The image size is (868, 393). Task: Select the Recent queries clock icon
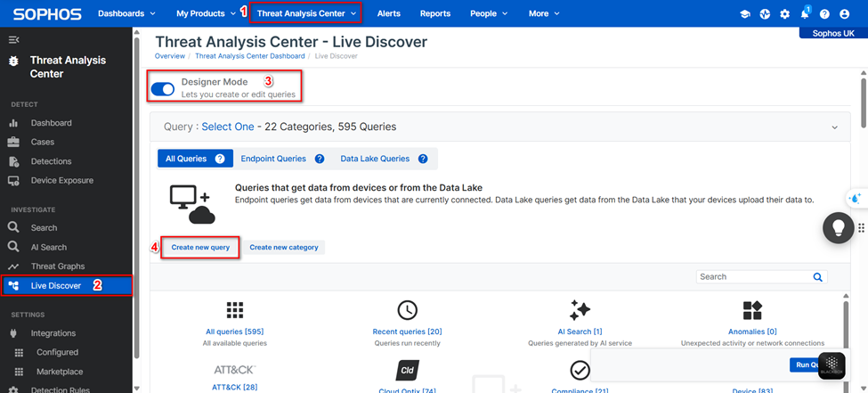pos(407,310)
